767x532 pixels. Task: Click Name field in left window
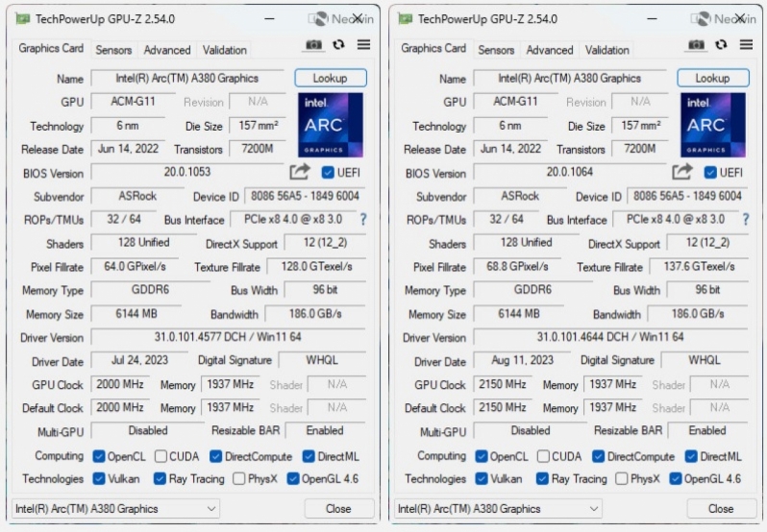(187, 78)
